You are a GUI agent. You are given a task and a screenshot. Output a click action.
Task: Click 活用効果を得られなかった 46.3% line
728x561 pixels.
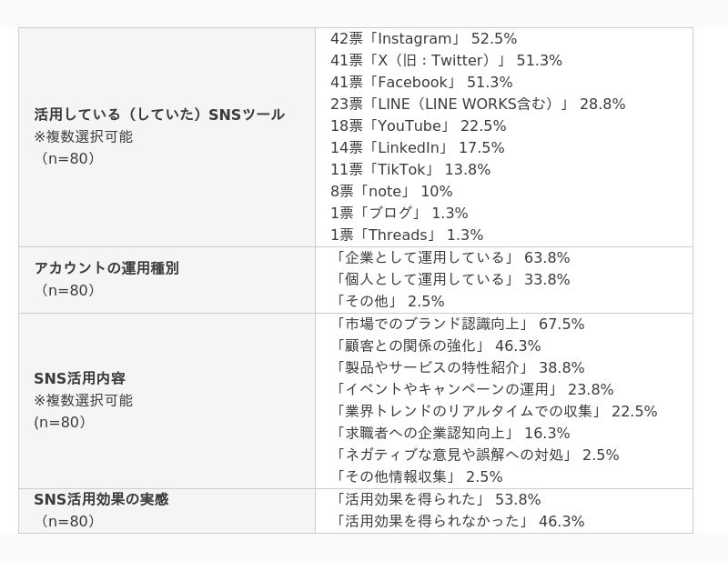click(460, 522)
